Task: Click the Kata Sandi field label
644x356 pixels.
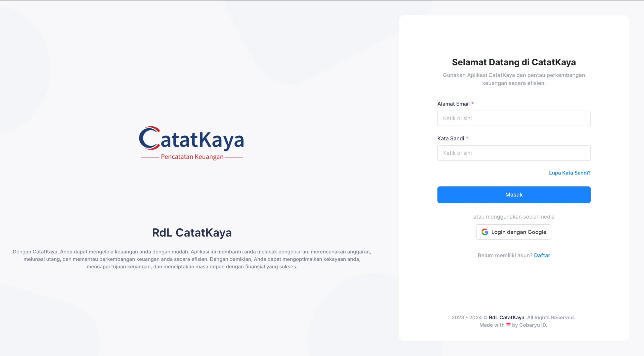Action: coord(451,138)
